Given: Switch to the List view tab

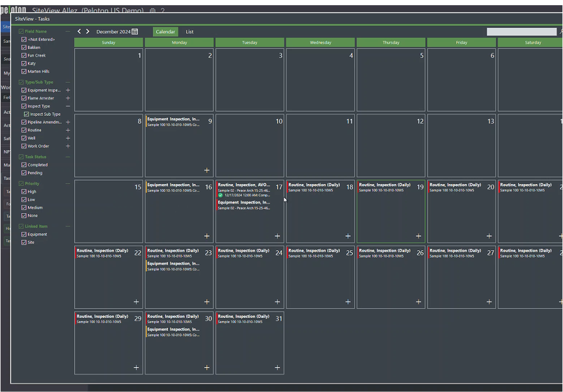Looking at the screenshot, I should [189, 31].
